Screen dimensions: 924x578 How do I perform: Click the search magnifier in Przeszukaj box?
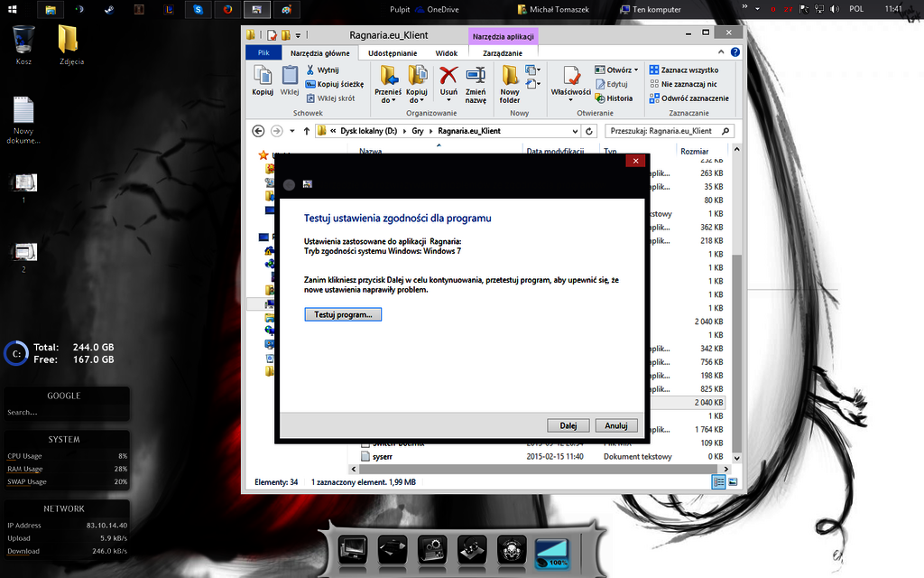[725, 131]
